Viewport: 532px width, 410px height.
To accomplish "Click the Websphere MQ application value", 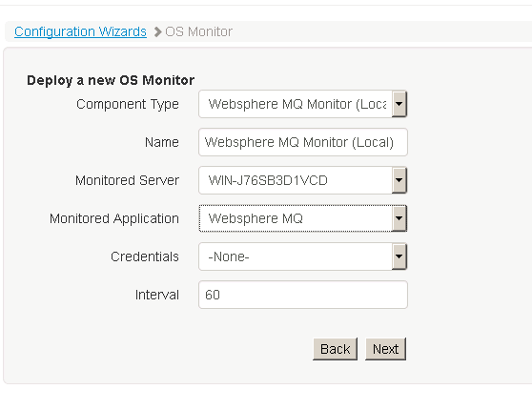I will [256, 218].
